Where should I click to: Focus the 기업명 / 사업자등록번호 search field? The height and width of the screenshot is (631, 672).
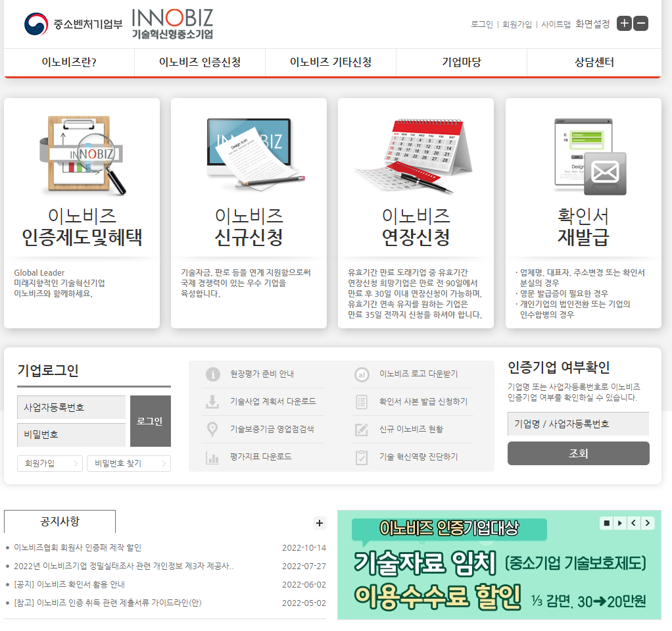tap(578, 424)
